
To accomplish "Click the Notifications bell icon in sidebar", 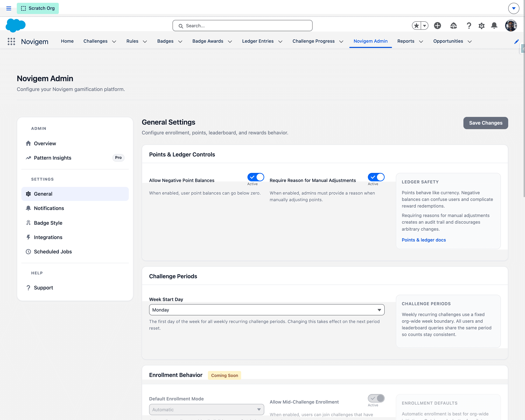I will 28,208.
